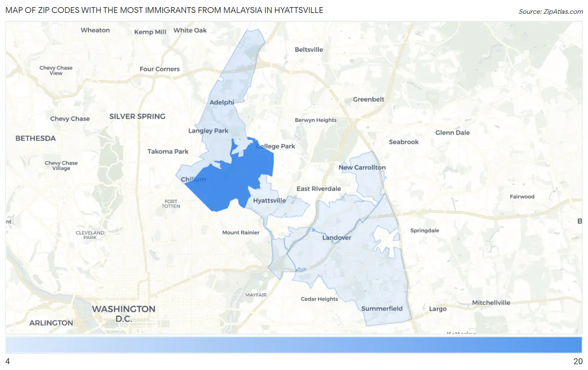Click the legend minimum value 4
This screenshot has width=588, height=370.
click(x=8, y=361)
